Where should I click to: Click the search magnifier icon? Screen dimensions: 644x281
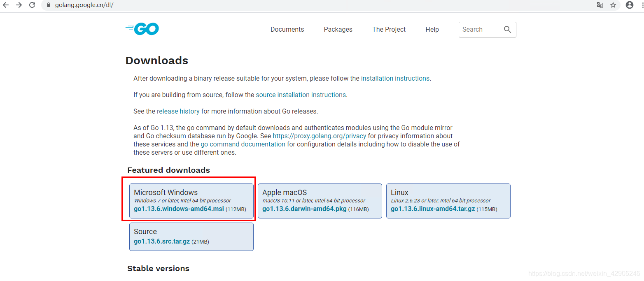coord(507,29)
